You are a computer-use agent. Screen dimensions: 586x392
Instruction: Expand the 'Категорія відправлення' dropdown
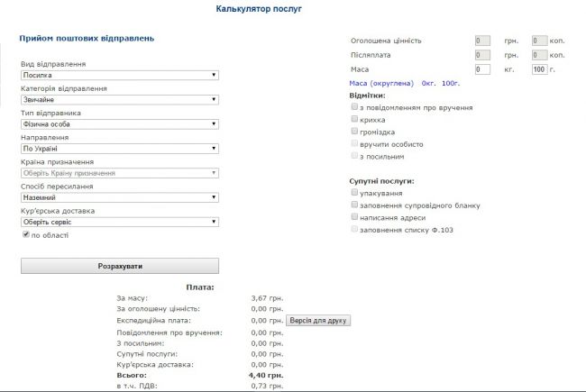click(120, 100)
